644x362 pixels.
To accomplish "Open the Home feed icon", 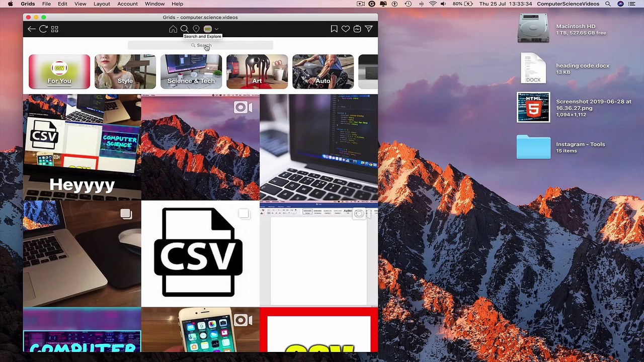I will click(x=173, y=29).
